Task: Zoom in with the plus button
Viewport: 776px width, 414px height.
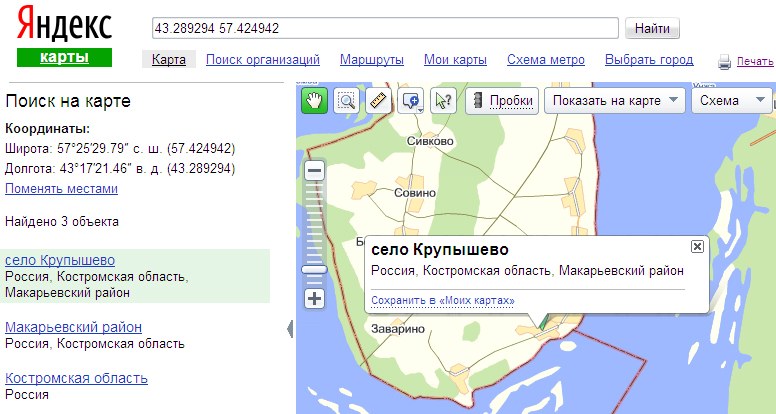Action: coord(314,299)
